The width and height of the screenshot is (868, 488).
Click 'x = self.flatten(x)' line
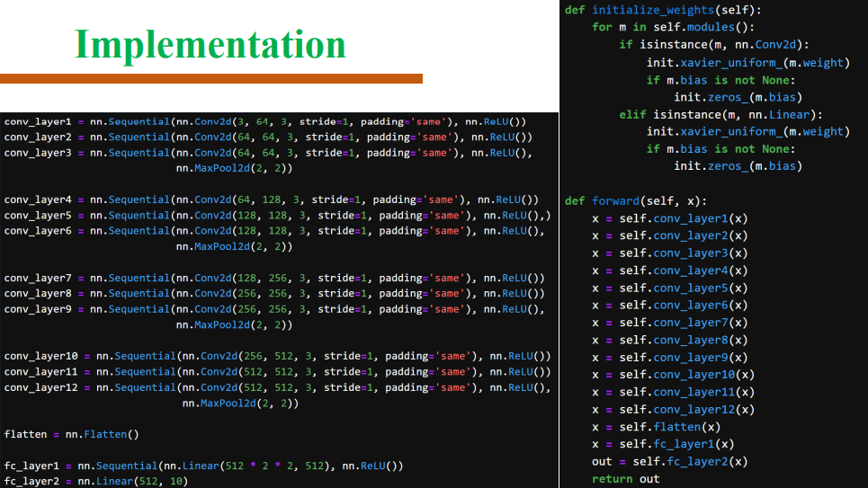click(656, 427)
